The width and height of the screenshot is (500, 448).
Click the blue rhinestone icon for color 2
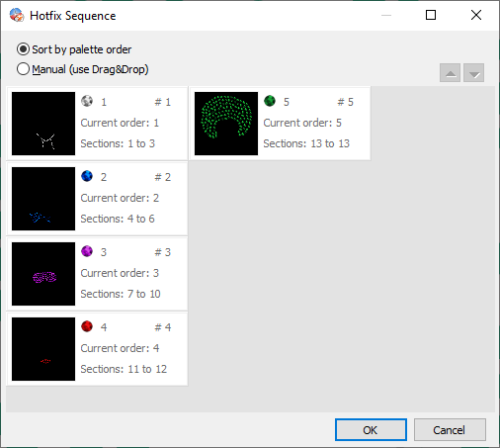point(87,176)
